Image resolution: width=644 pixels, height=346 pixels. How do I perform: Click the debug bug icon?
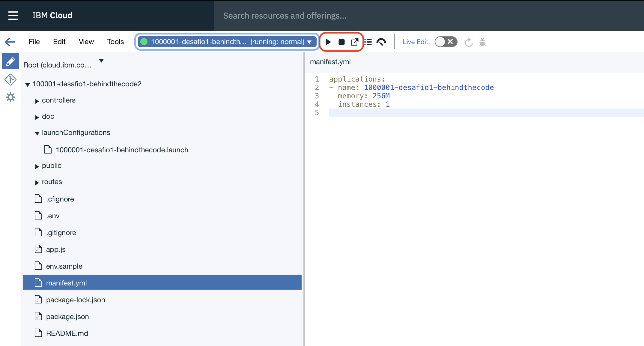point(482,42)
